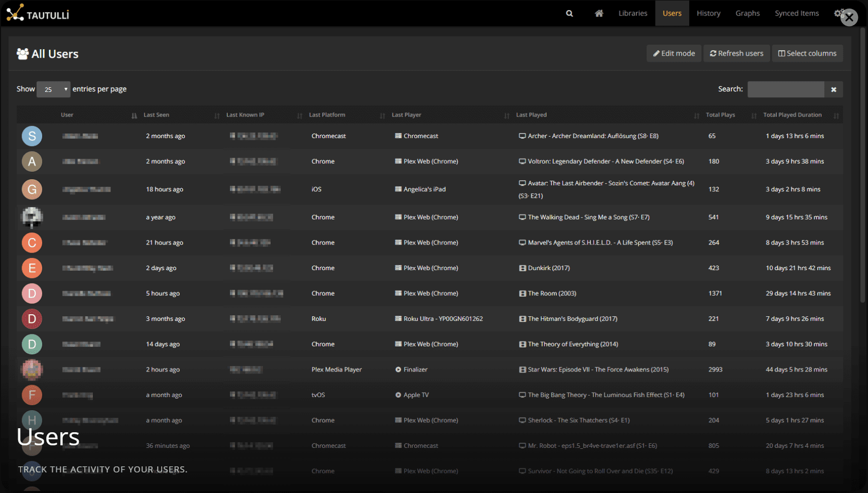Switch to the Graphs tab

(x=748, y=14)
